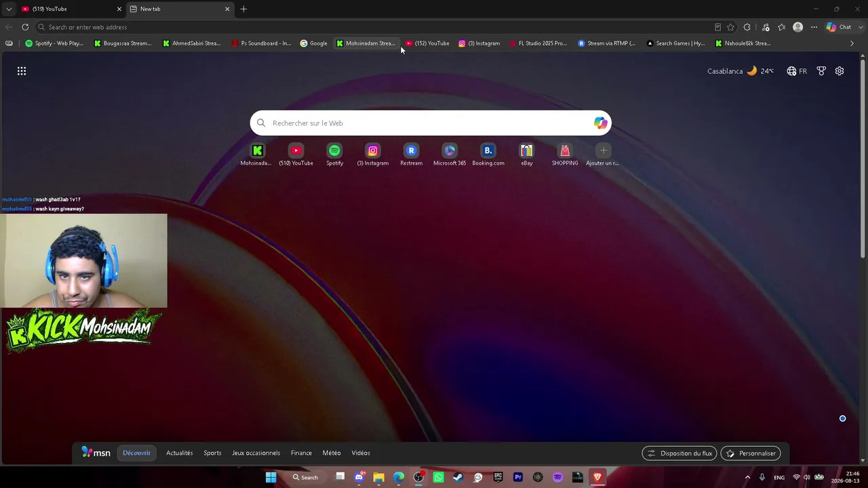Open the Spotify quick link tile

click(334, 154)
